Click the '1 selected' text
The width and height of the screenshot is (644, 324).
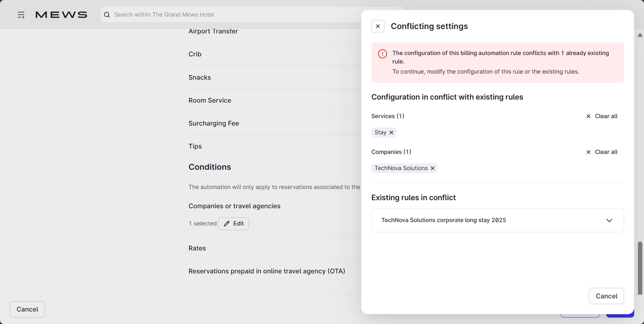click(203, 224)
